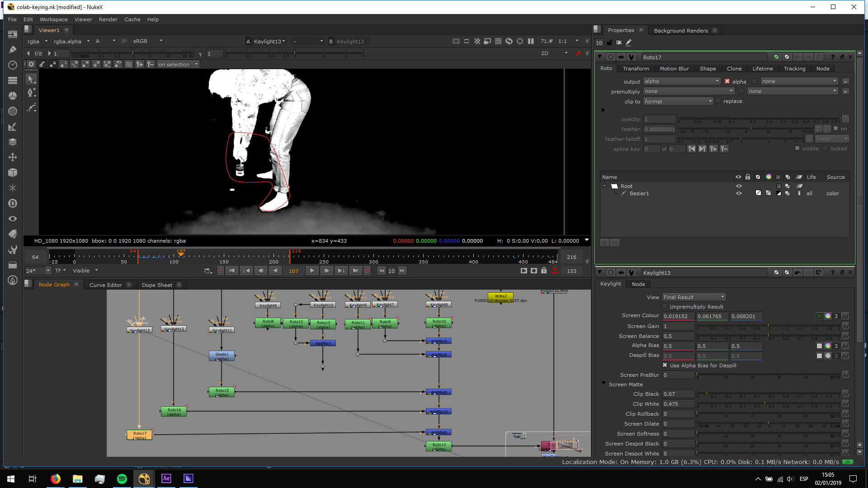This screenshot has width=868, height=488.
Task: Select the Bezier draw tool in viewer toolbar
Action: pyautogui.click(x=31, y=93)
